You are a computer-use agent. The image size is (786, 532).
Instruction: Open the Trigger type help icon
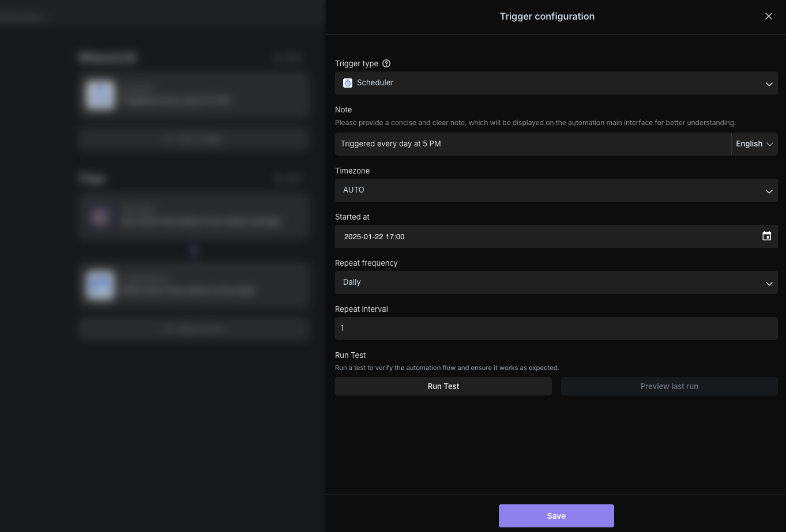386,63
